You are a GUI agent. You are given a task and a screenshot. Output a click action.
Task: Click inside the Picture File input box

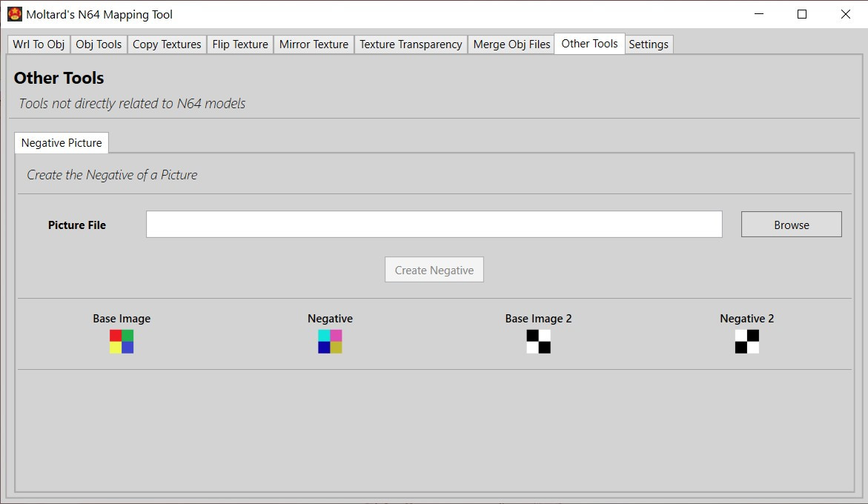pyautogui.click(x=434, y=224)
